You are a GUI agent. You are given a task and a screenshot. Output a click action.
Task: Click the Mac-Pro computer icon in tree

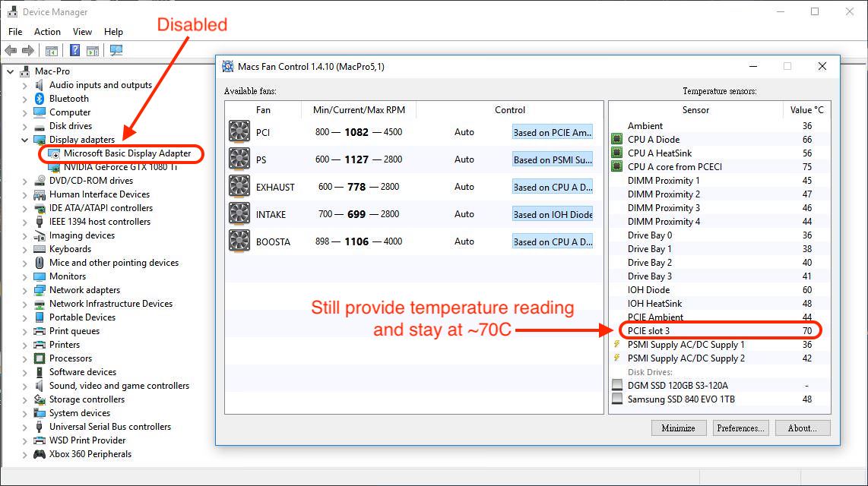pyautogui.click(x=25, y=71)
